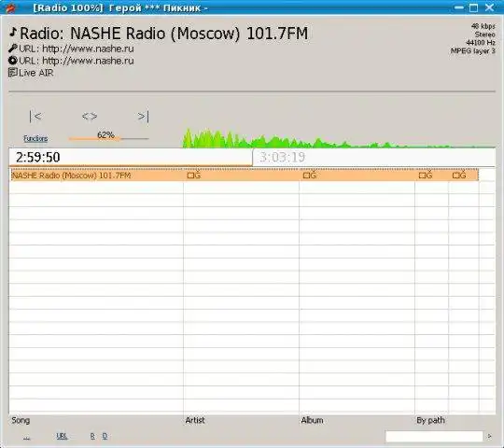Click the > arrow next to search field
This screenshot has width=504, height=448.
pyautogui.click(x=490, y=436)
